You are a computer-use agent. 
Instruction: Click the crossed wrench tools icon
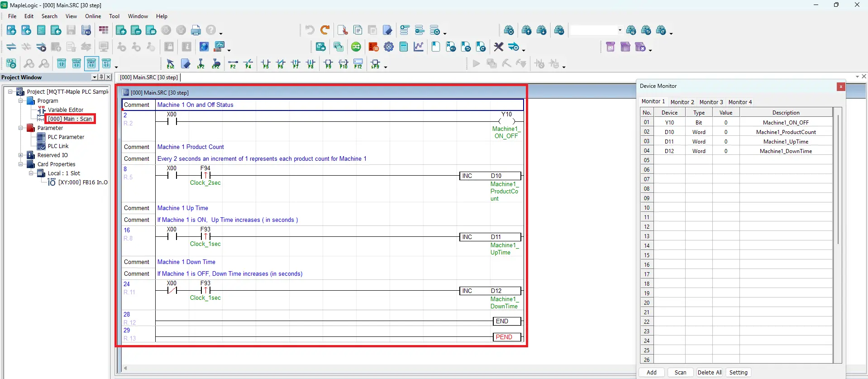click(x=498, y=47)
